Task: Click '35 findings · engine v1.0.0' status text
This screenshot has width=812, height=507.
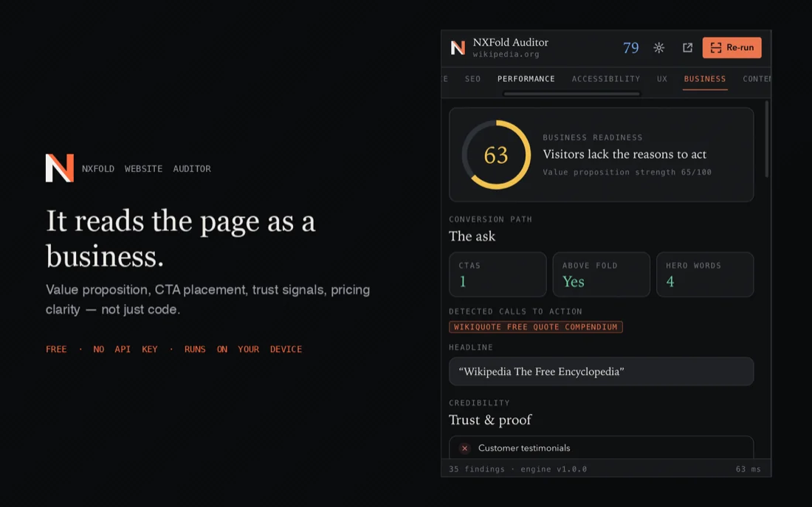Action: [x=518, y=469]
